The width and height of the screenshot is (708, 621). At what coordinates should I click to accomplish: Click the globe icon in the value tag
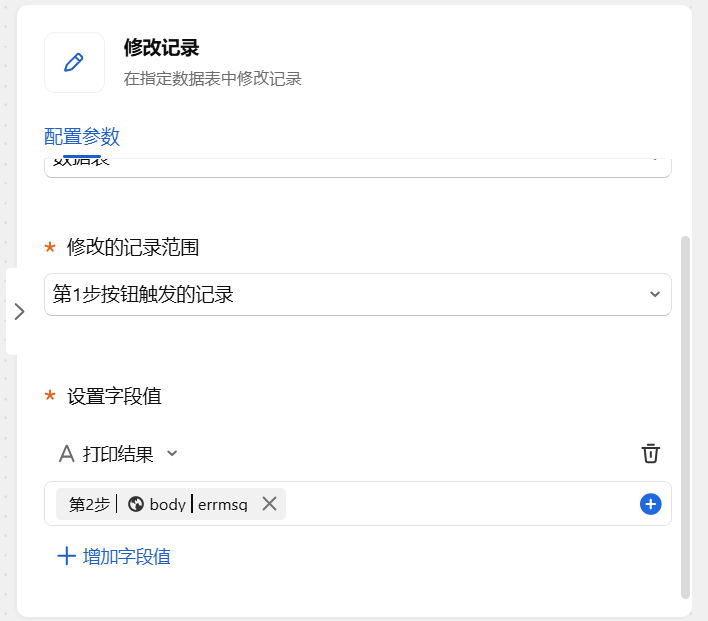pos(136,504)
